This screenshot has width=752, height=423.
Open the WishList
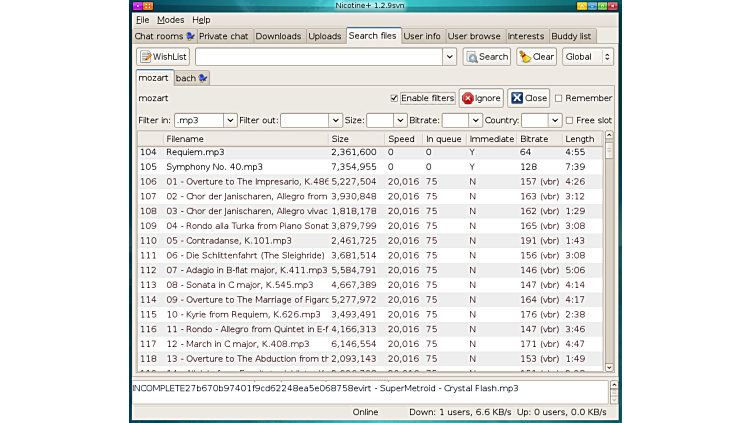click(x=163, y=57)
